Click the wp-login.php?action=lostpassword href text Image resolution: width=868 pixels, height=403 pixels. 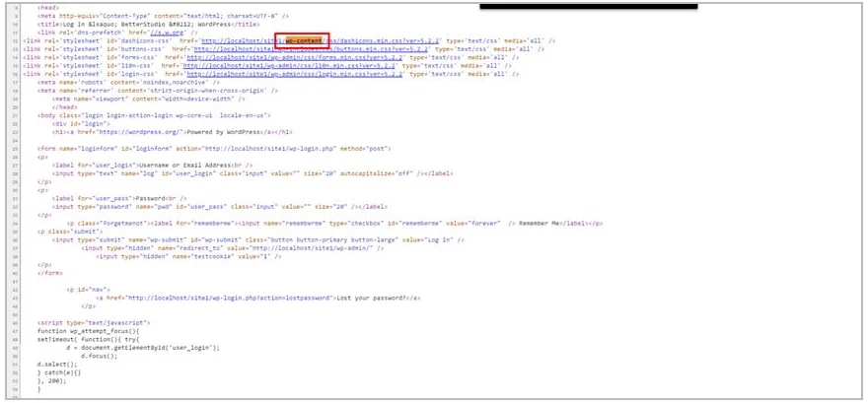click(x=230, y=298)
